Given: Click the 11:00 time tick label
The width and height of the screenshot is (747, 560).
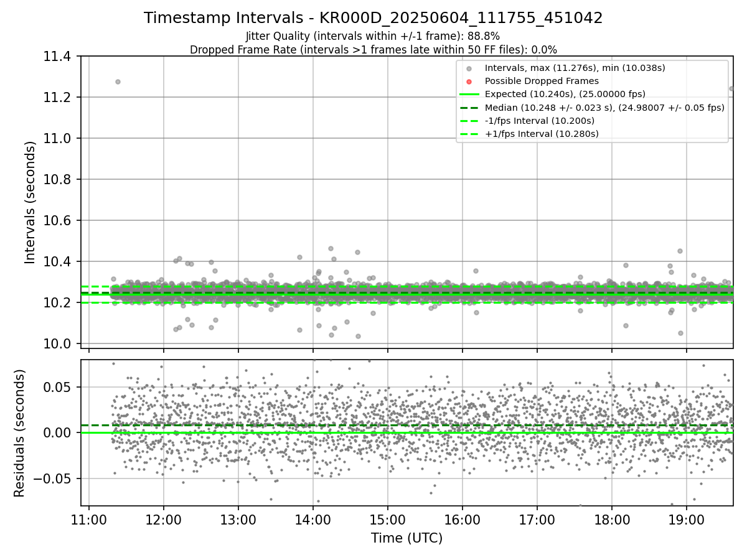Looking at the screenshot, I should 89,520.
